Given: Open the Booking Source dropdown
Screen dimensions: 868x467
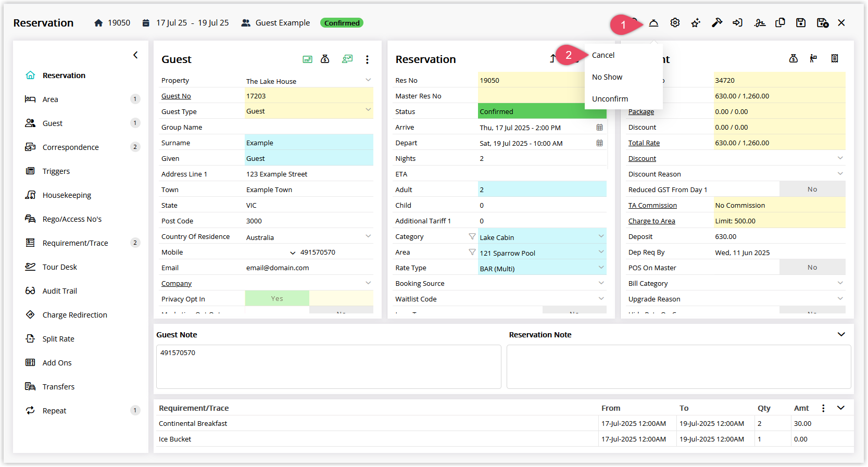Looking at the screenshot, I should 601,283.
